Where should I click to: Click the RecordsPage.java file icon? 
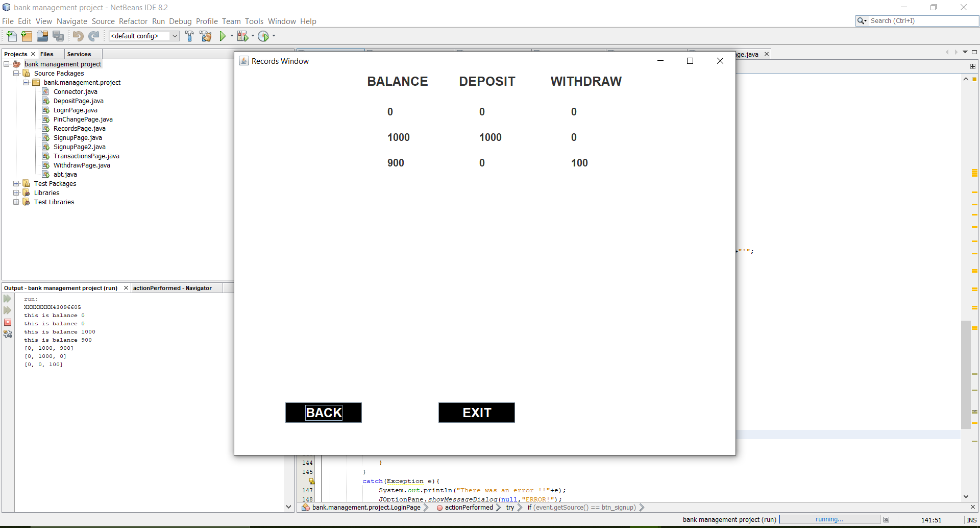[x=45, y=128]
